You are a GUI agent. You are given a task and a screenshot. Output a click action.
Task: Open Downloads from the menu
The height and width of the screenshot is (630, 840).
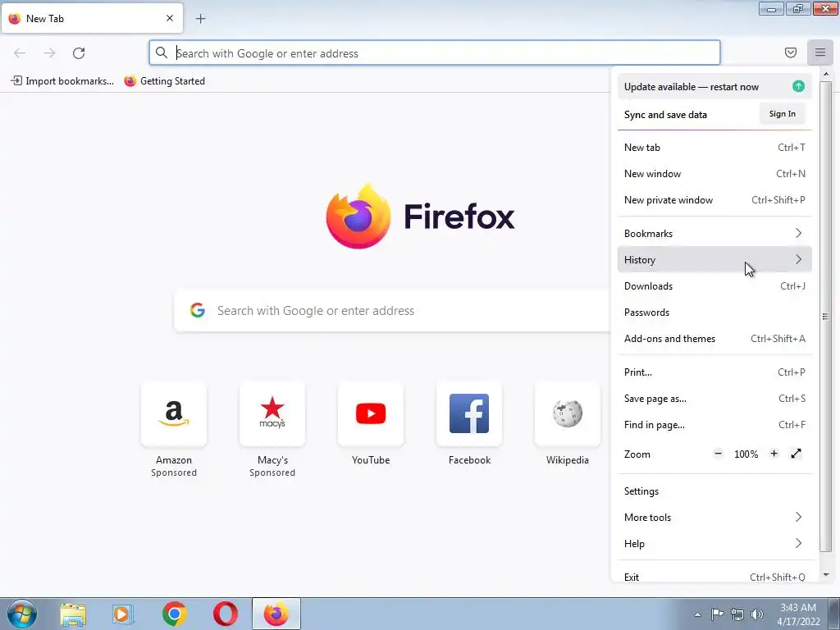[x=714, y=285]
